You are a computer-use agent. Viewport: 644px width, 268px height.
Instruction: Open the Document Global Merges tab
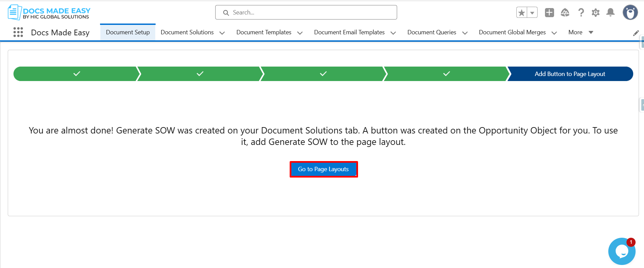(x=512, y=32)
